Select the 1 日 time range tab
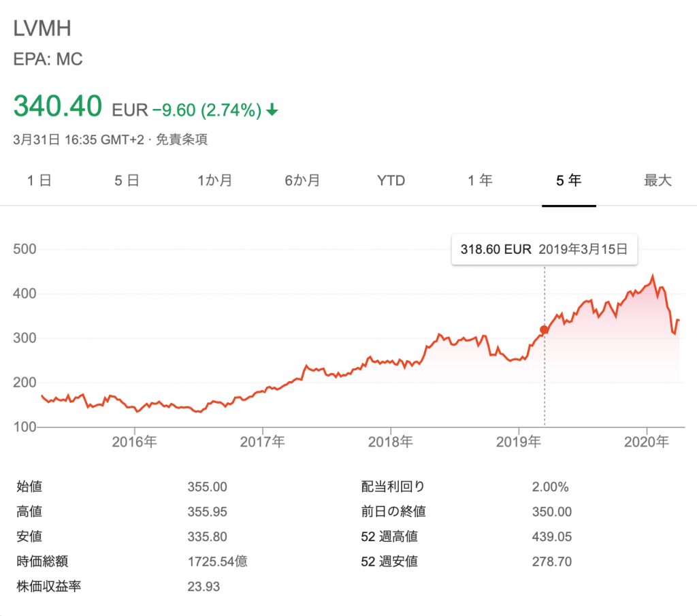This screenshot has width=697, height=616. pyautogui.click(x=39, y=180)
